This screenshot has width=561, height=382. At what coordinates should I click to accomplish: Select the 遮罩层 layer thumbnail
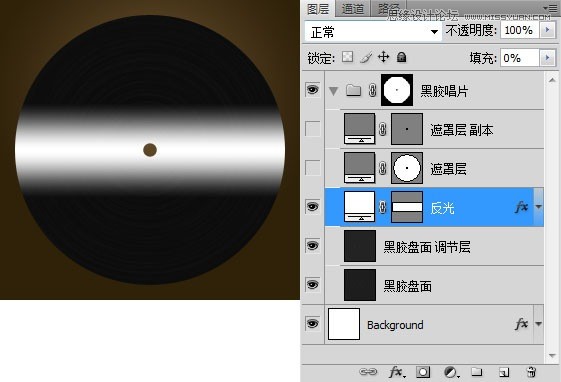360,168
